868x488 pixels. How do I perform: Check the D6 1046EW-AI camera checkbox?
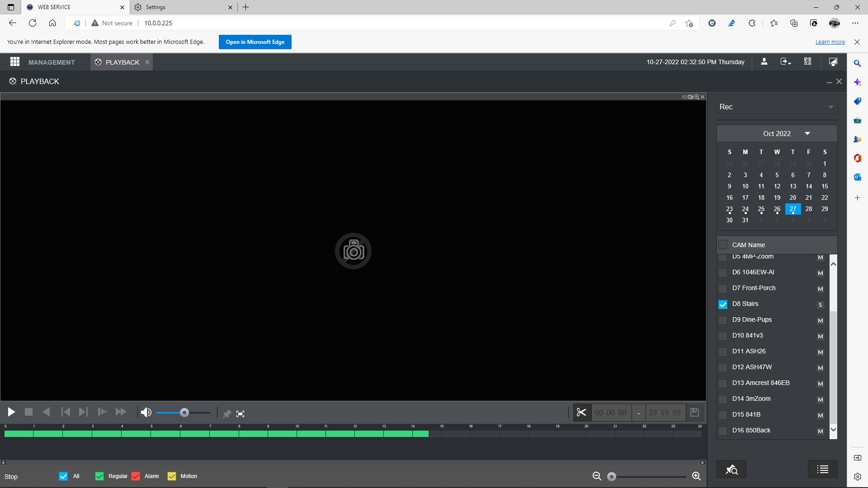(723, 273)
